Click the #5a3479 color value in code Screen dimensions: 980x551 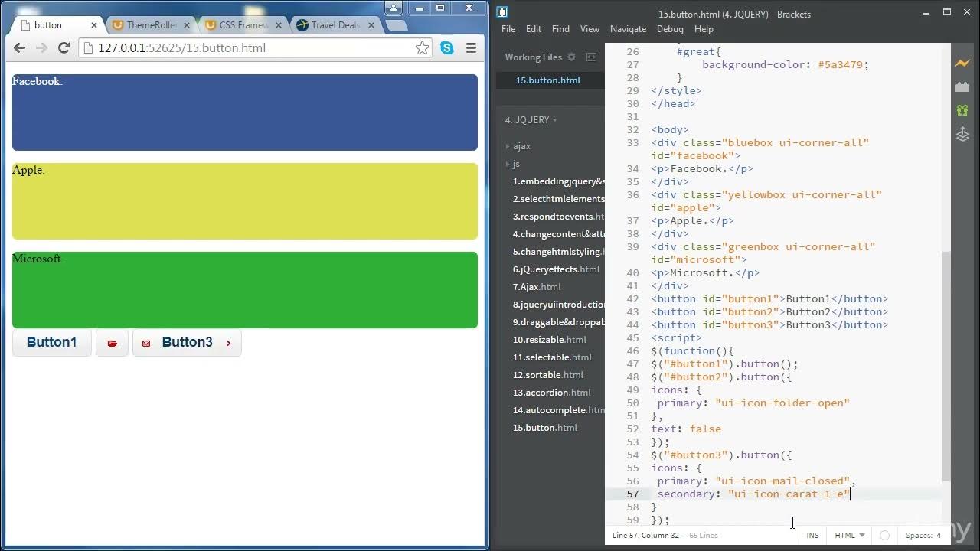pos(841,65)
